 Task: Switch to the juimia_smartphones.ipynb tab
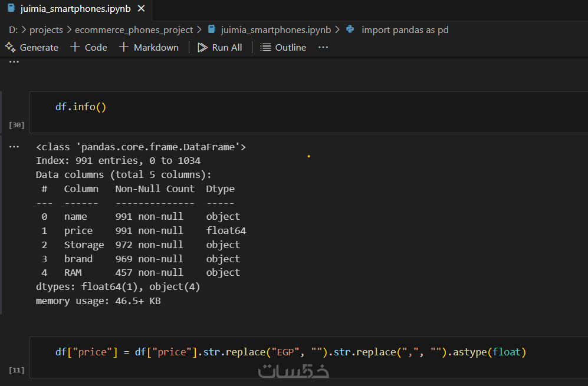pos(75,9)
